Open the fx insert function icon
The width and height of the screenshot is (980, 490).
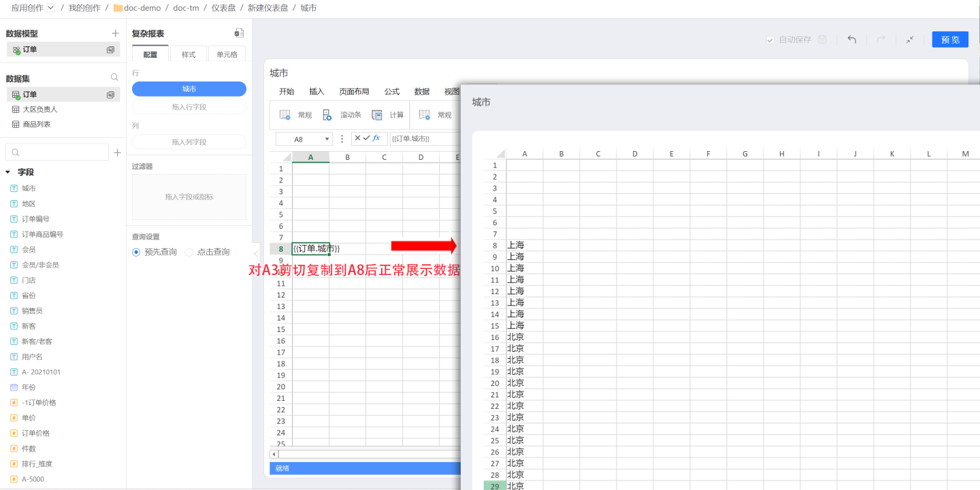[x=376, y=138]
